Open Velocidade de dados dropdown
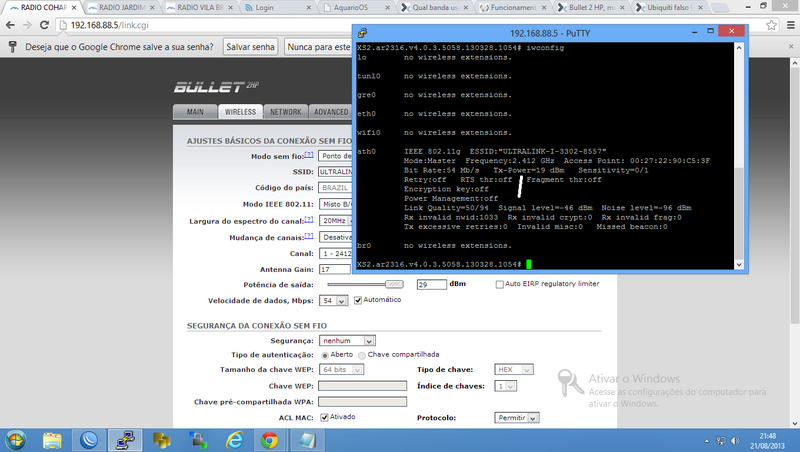This screenshot has height=452, width=800. click(334, 300)
